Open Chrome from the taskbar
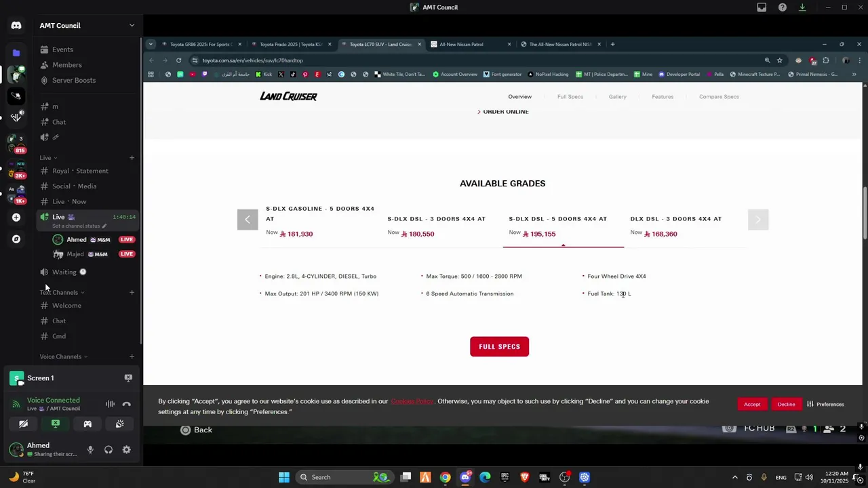 click(445, 477)
